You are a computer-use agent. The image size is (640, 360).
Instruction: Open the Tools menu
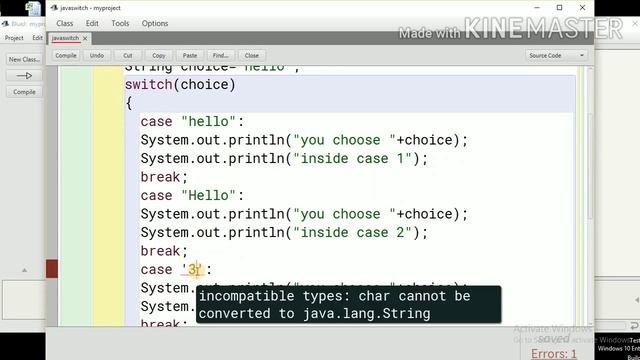point(120,23)
